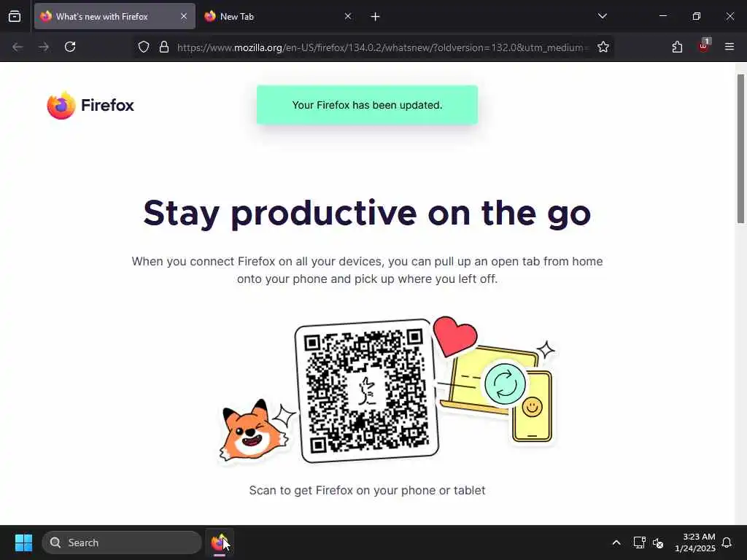Click the "Stay productive on the go" heading
This screenshot has height=560, width=747.
click(368, 214)
